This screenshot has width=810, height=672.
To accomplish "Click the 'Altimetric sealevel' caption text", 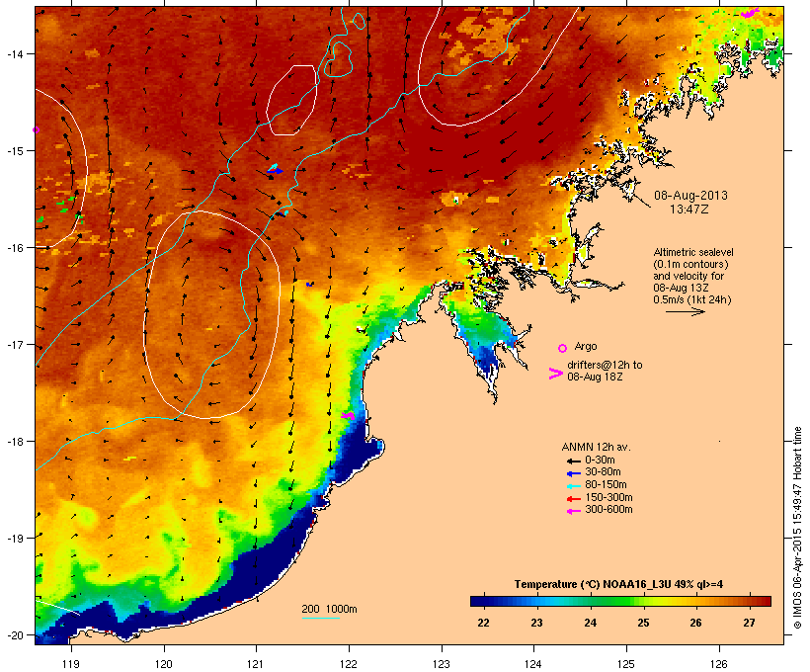I will pos(693,252).
